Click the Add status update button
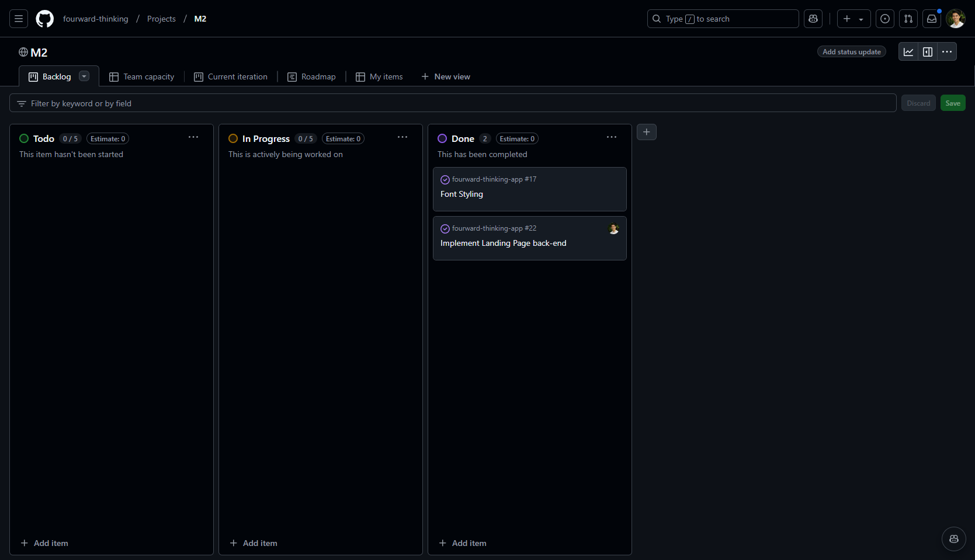This screenshot has width=975, height=560. tap(851, 51)
